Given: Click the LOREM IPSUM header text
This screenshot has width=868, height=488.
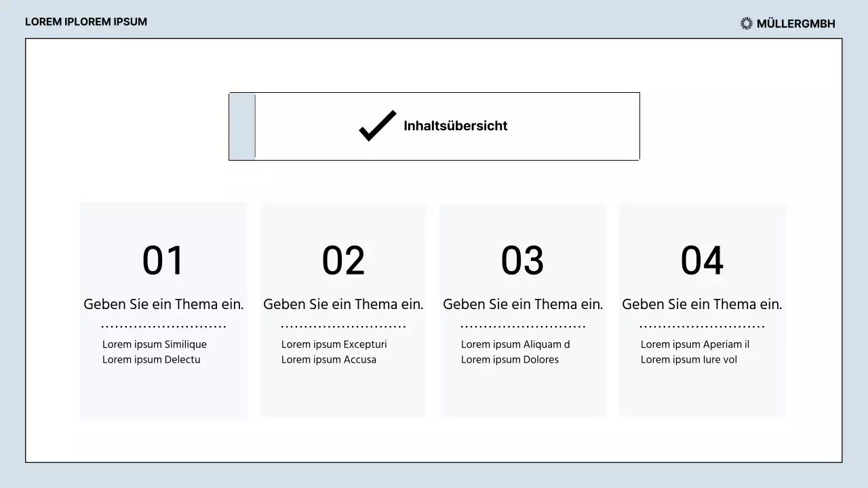Looking at the screenshot, I should pyautogui.click(x=86, y=22).
